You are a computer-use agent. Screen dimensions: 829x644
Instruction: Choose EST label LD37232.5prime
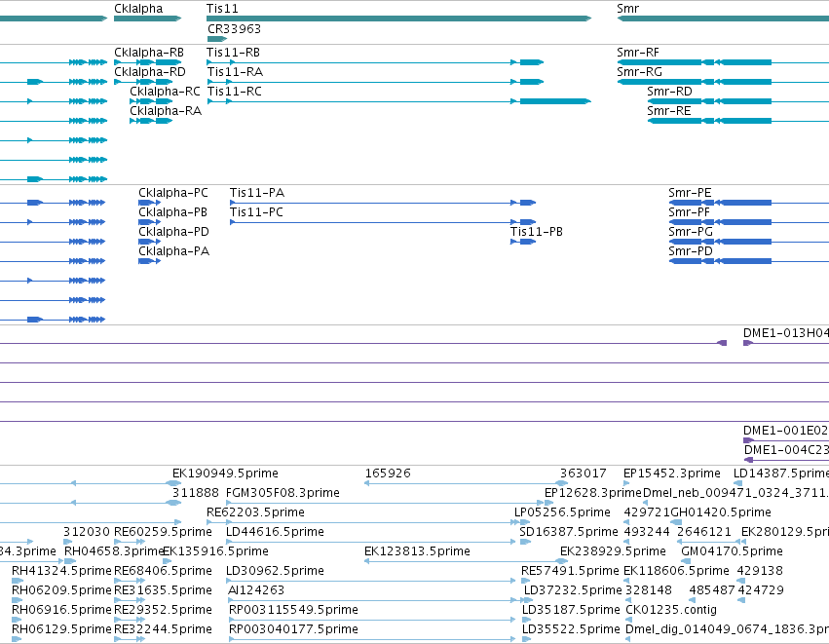click(x=573, y=590)
